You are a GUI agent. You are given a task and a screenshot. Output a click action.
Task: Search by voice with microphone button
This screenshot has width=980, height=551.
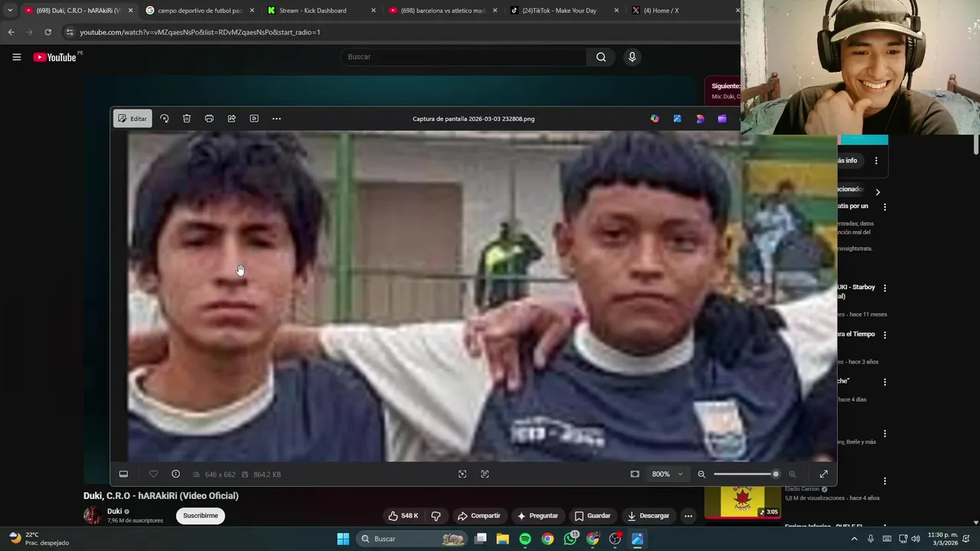tap(632, 57)
